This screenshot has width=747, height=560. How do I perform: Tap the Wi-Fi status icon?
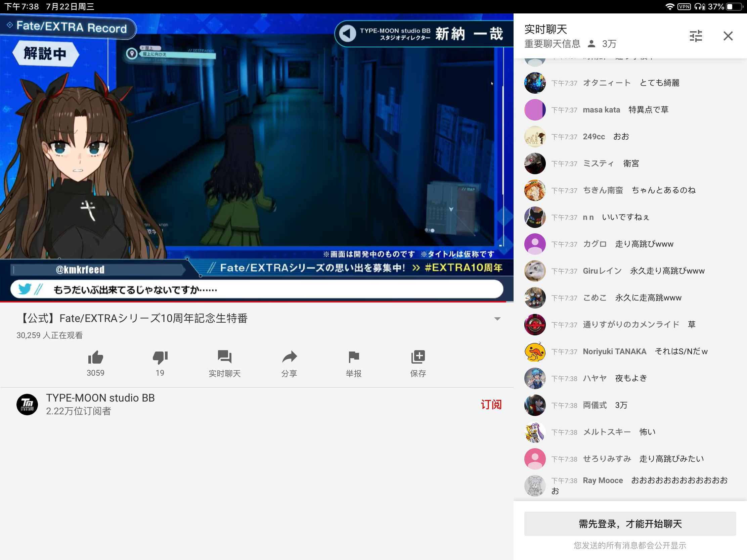coord(670,6)
